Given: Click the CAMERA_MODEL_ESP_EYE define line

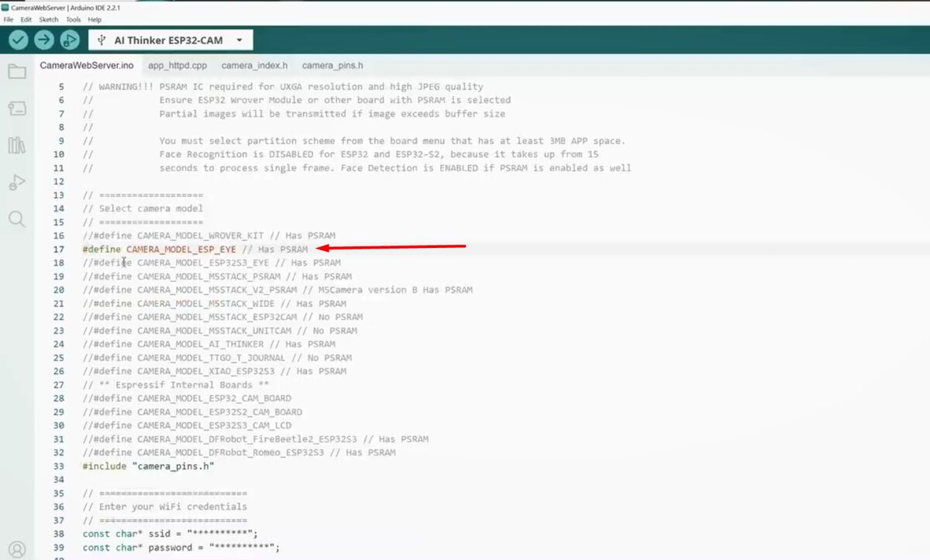Looking at the screenshot, I should pyautogui.click(x=195, y=249).
